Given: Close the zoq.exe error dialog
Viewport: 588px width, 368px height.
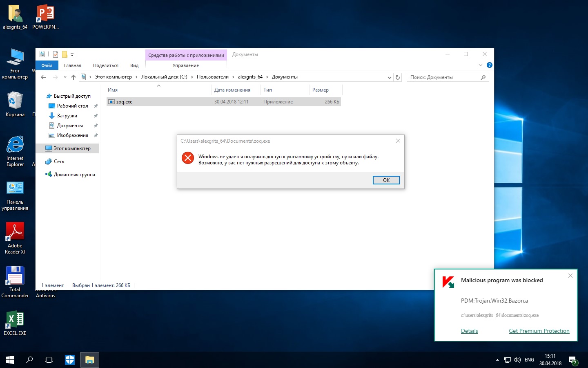Looking at the screenshot, I should tap(398, 141).
